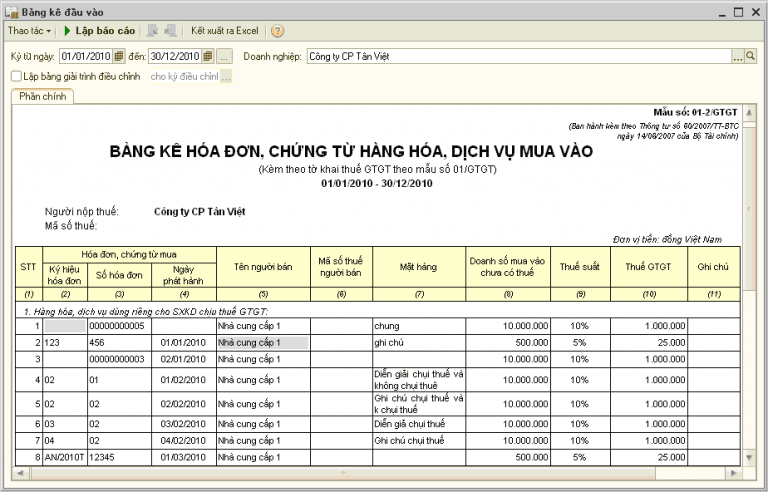Click Doanh nghiệp company input field

[519, 56]
